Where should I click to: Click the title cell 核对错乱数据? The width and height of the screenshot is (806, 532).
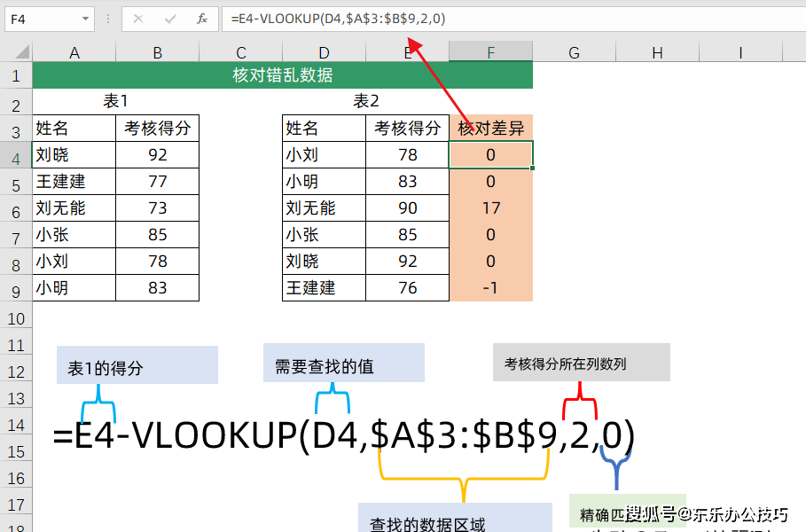pos(282,75)
